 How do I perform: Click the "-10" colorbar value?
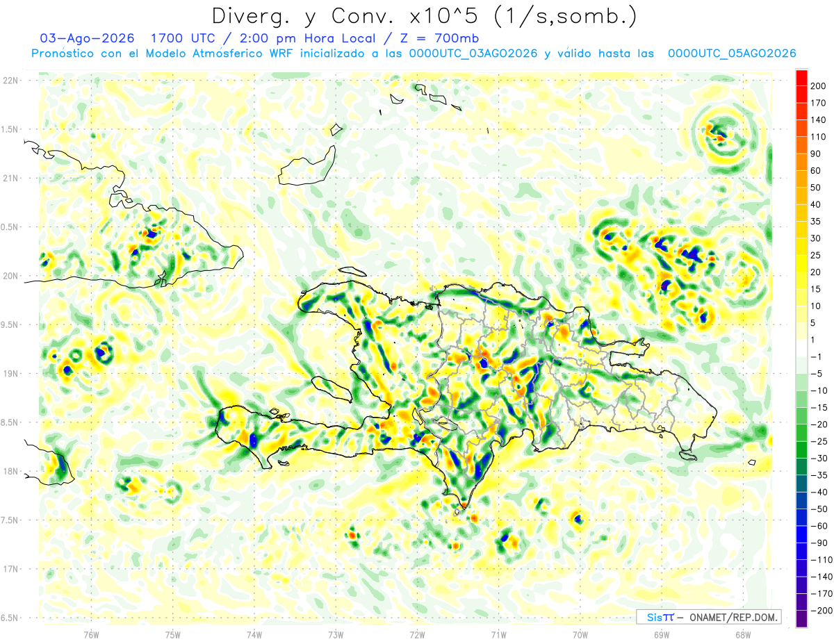820,390
